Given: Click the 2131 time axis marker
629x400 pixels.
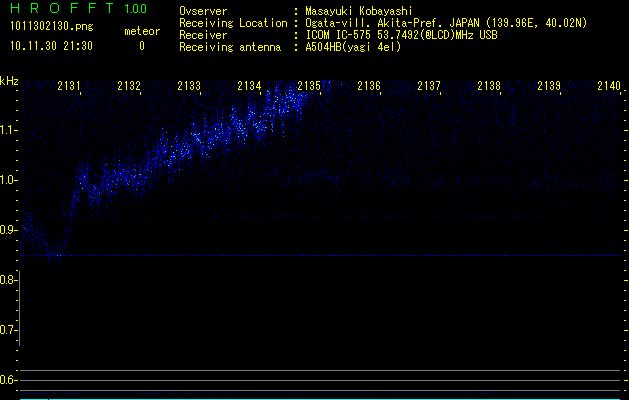Looking at the screenshot, I should coord(69,86).
